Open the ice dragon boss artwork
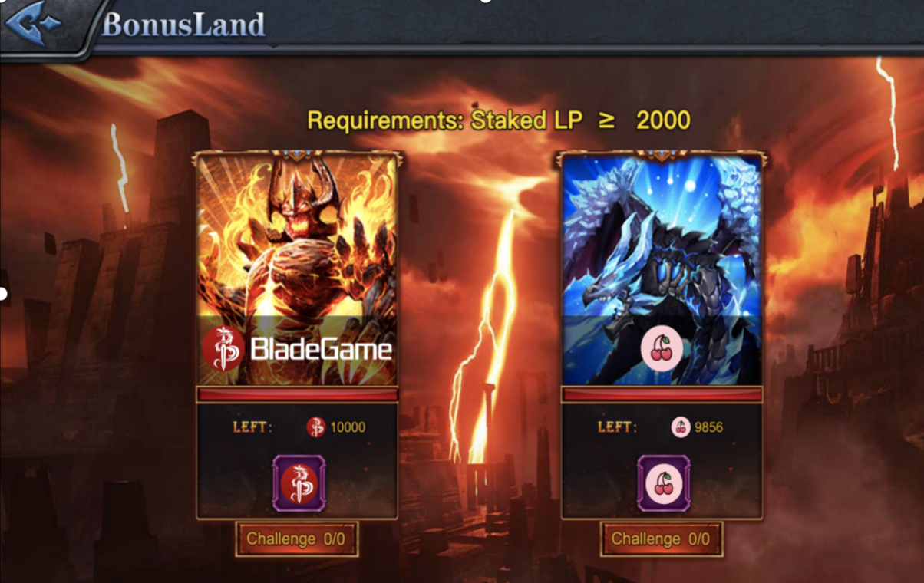The width and height of the screenshot is (924, 583). (662, 268)
